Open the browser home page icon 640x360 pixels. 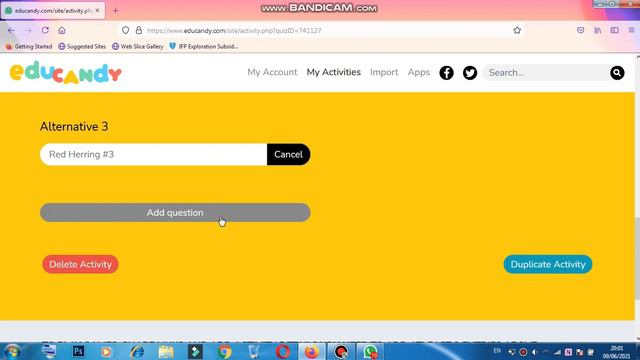[x=62, y=30]
